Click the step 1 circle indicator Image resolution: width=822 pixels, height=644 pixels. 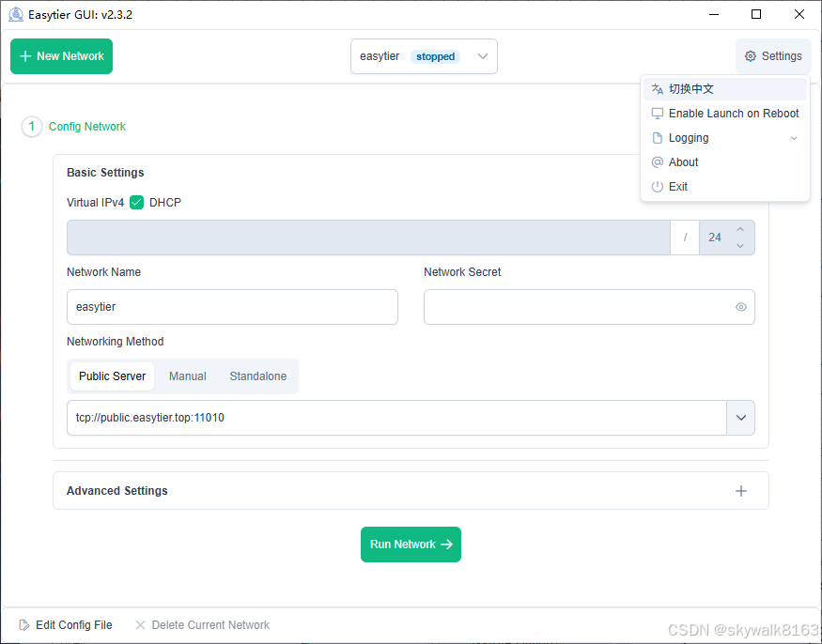[31, 127]
